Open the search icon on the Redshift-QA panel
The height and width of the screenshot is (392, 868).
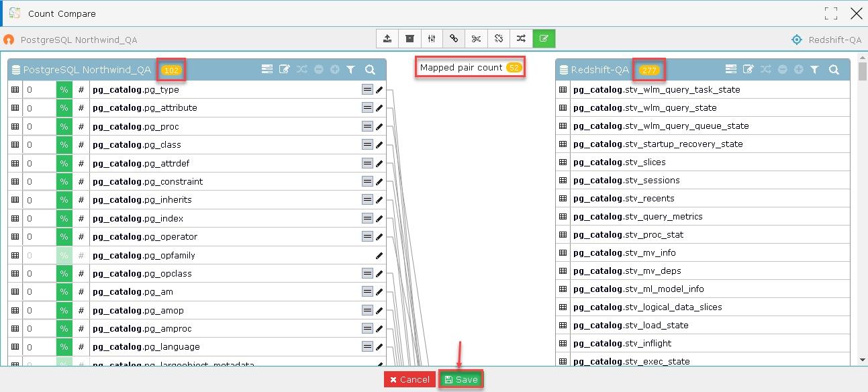click(x=833, y=69)
